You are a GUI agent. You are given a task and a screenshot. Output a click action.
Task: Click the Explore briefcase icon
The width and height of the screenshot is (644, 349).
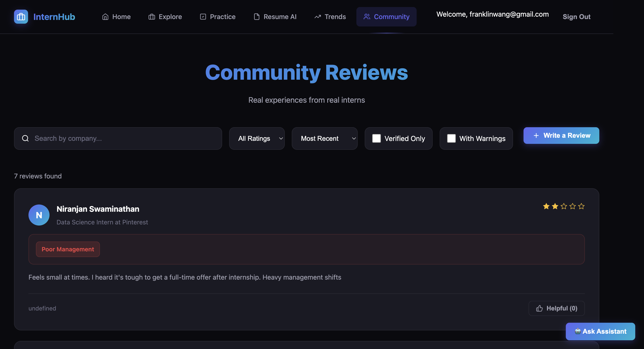(x=152, y=17)
